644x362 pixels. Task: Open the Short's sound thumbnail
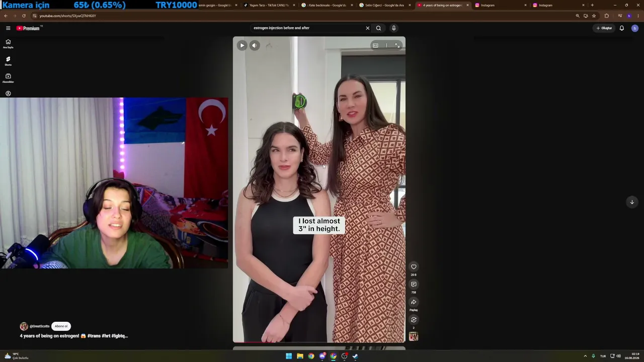pyautogui.click(x=414, y=336)
